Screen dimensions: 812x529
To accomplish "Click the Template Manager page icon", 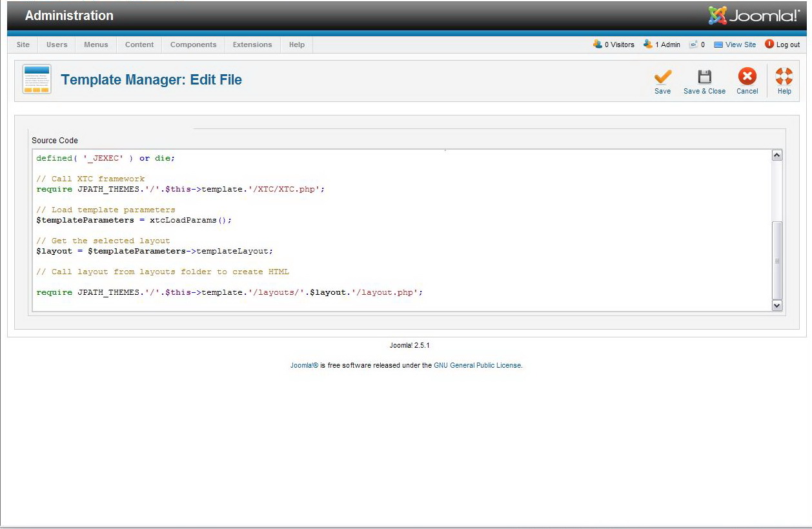I will click(x=37, y=80).
